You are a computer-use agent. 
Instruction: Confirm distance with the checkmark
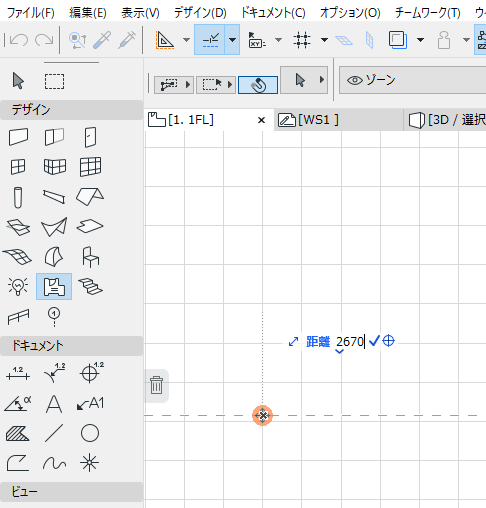pos(374,341)
